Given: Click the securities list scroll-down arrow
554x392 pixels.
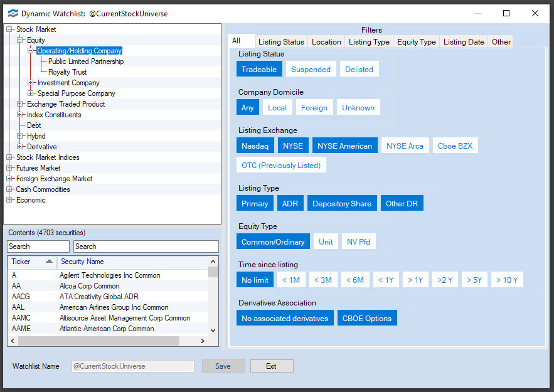Looking at the screenshot, I should 213,330.
